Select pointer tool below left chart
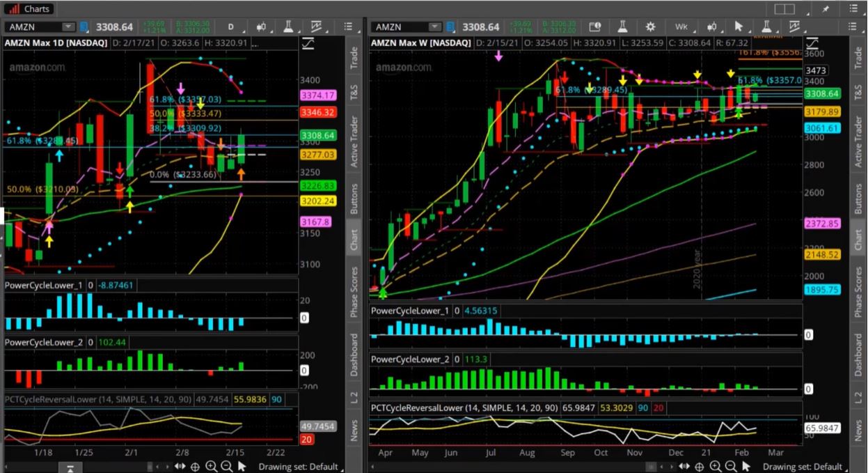 coord(242,467)
